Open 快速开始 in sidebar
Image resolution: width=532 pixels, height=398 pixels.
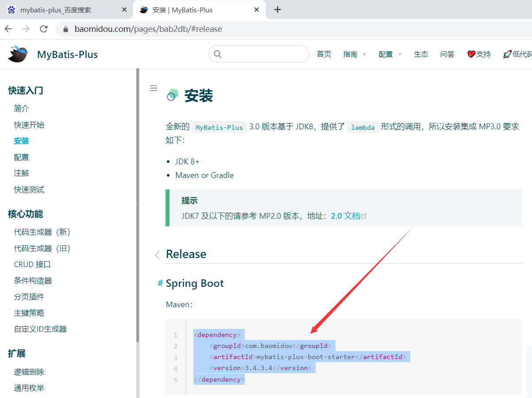point(29,125)
